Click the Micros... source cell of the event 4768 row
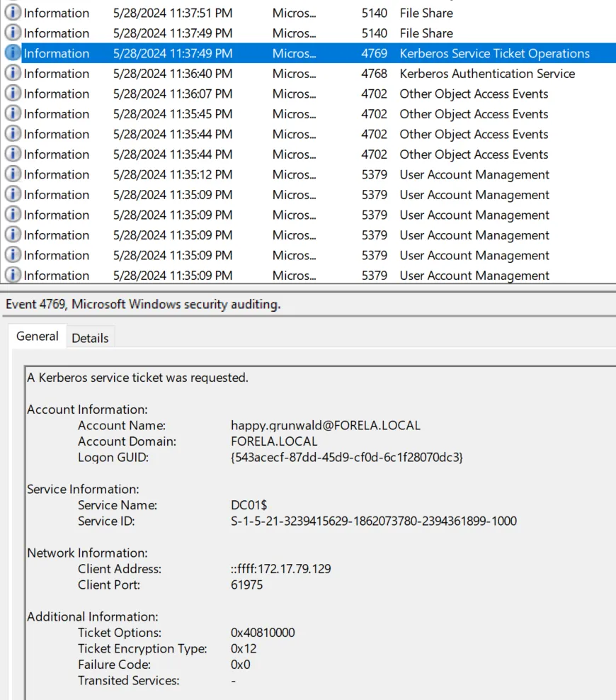The width and height of the screenshot is (616, 700). 295,74
